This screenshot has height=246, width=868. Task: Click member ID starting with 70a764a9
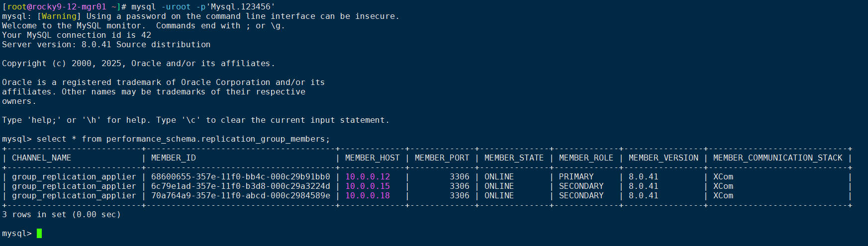241,196
